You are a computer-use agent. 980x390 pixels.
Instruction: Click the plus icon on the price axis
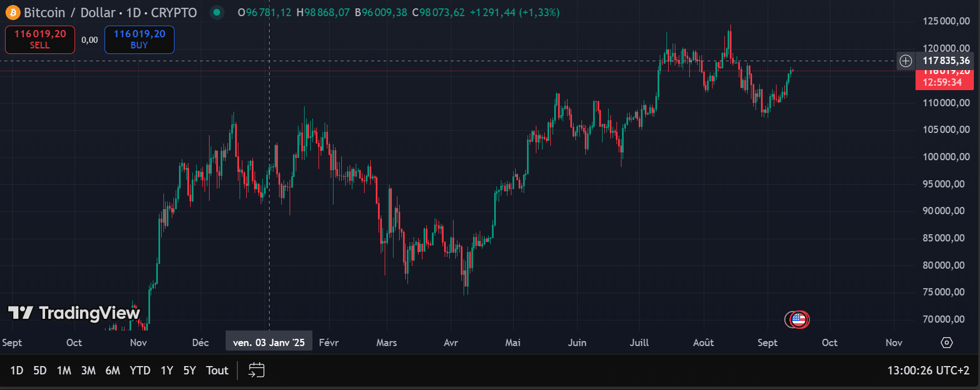pyautogui.click(x=906, y=61)
